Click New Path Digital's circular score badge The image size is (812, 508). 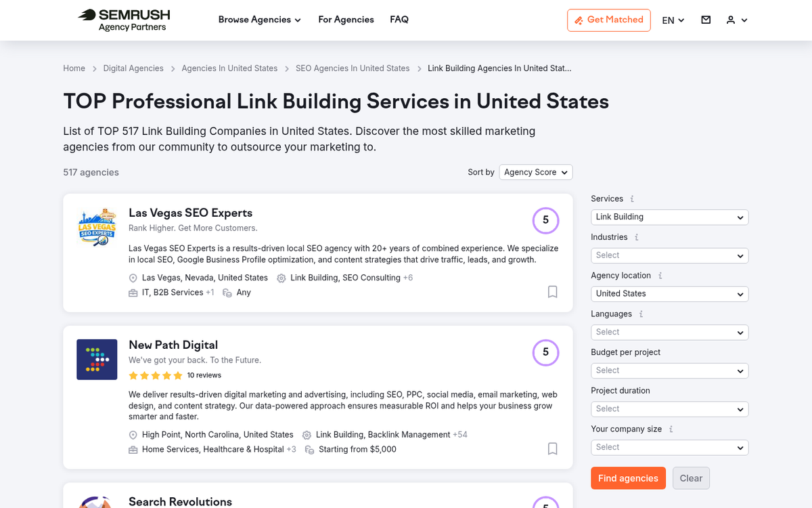point(545,352)
